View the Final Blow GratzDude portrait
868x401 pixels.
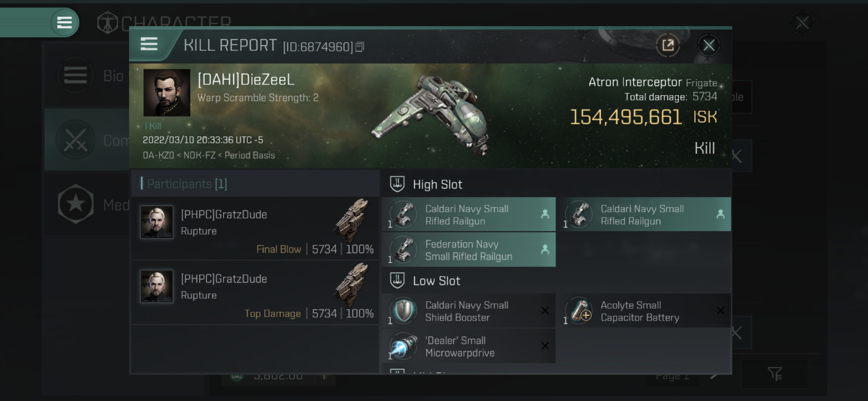[157, 222]
